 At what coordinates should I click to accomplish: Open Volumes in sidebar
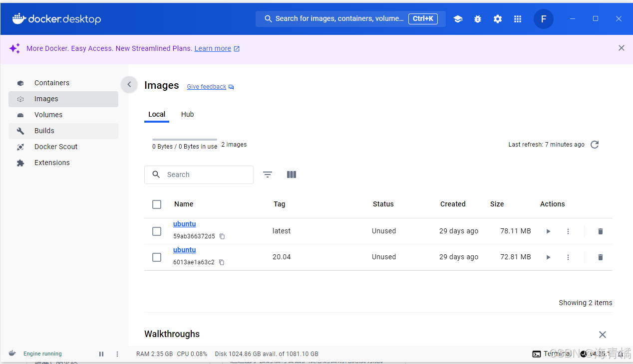63,115
